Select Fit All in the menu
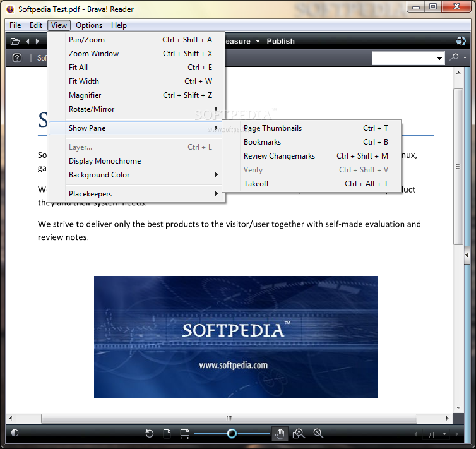Image resolution: width=476 pixels, height=449 pixels. [136, 68]
